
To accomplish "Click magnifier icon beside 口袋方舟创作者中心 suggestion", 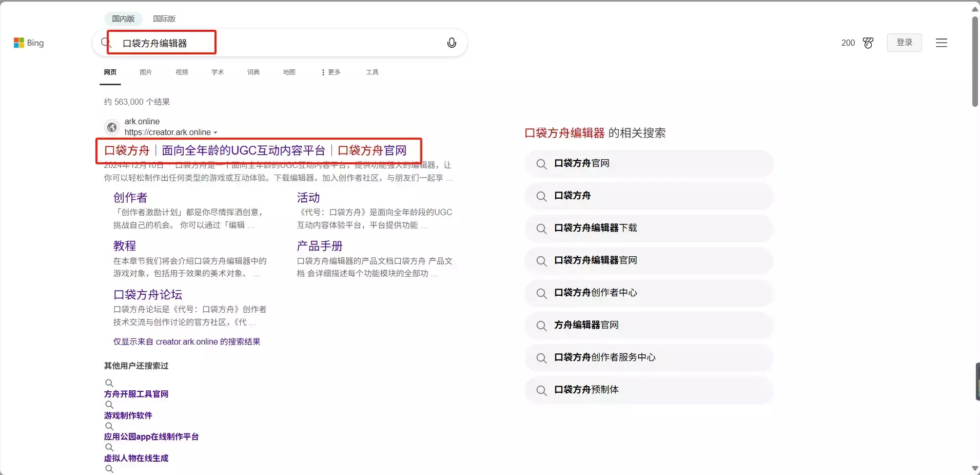I will (x=541, y=293).
